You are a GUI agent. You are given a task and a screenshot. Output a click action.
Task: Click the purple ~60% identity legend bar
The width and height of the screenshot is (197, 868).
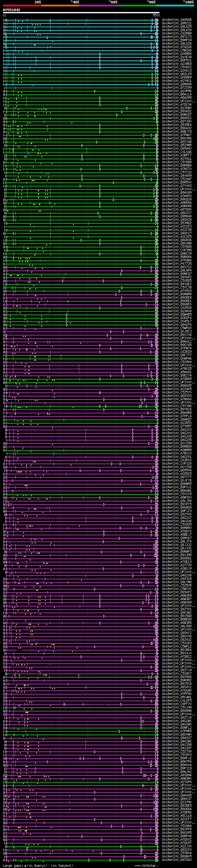pos(98,6)
